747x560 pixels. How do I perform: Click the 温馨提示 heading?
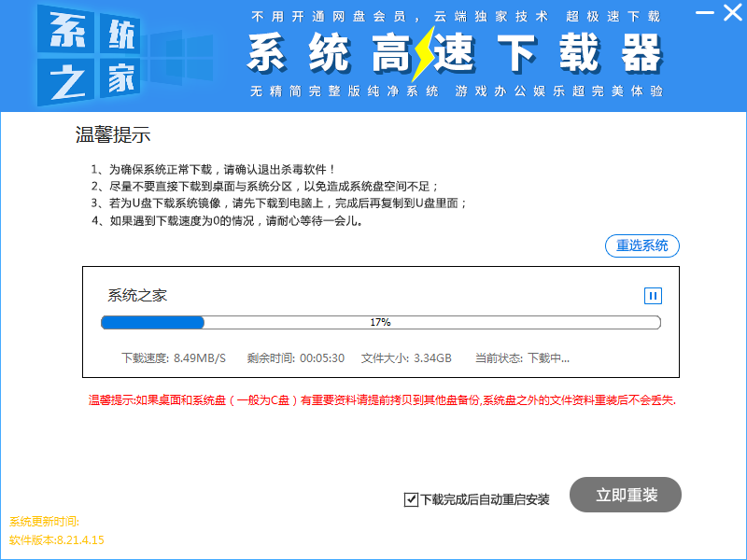tap(113, 134)
